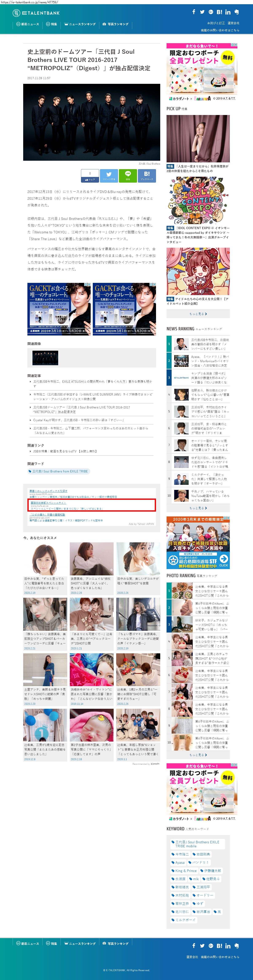Tweet the article with the Twitter share button
This screenshot has width=253, height=980.
109,175
